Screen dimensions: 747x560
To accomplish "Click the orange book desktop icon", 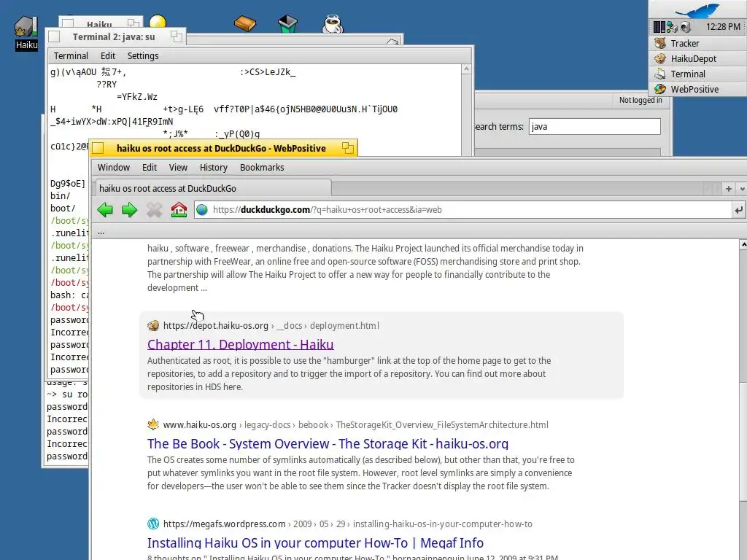I will point(245,23).
